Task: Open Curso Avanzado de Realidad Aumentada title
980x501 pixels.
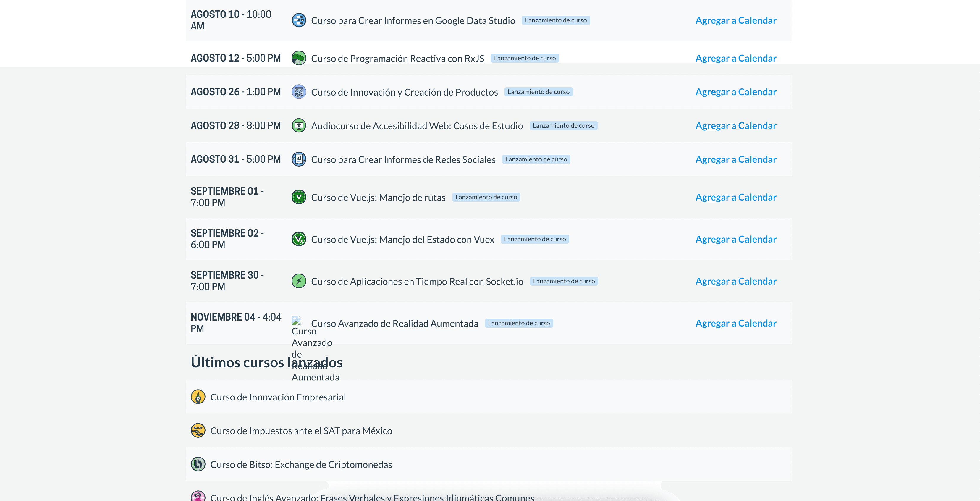Action: coord(394,323)
